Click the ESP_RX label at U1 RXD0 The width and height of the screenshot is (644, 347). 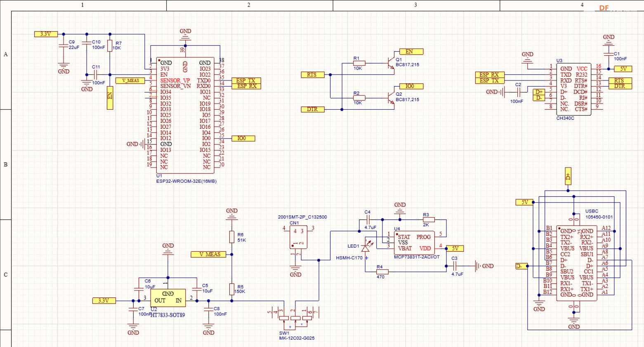(x=246, y=86)
